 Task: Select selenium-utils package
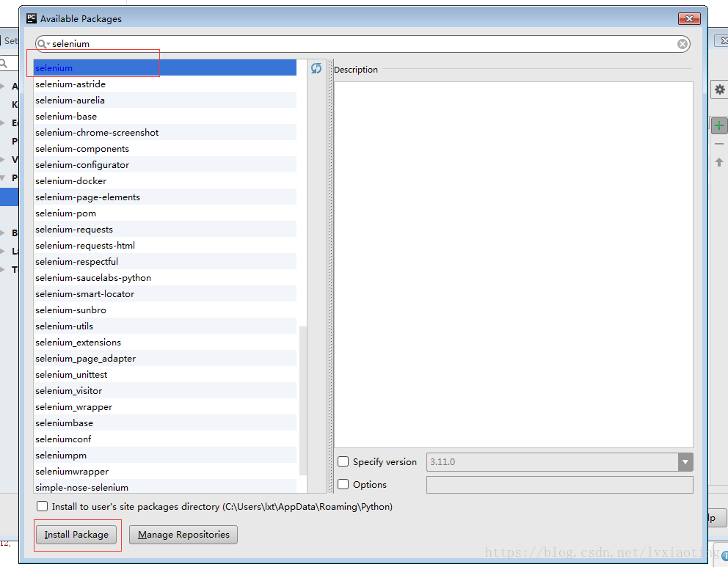165,326
